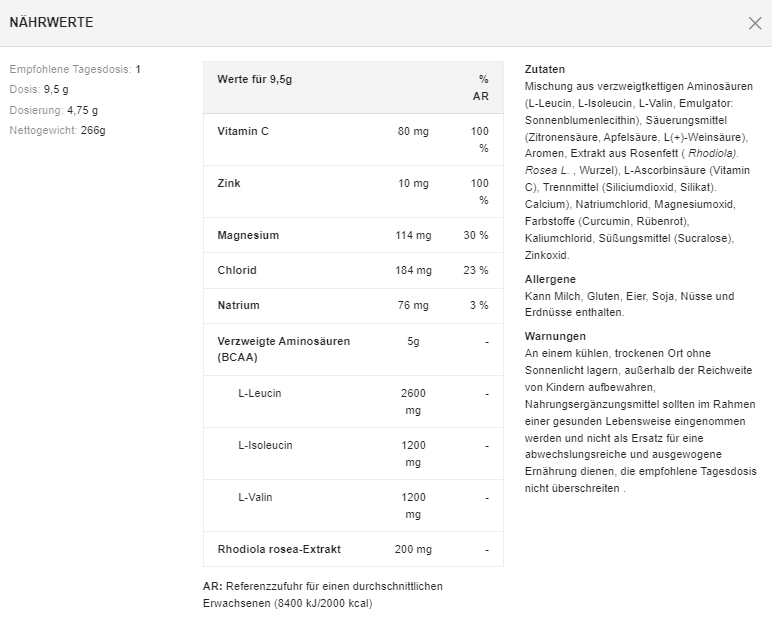
Task: Click the Rhodiola rosea-Extrakt row
Action: (279, 549)
